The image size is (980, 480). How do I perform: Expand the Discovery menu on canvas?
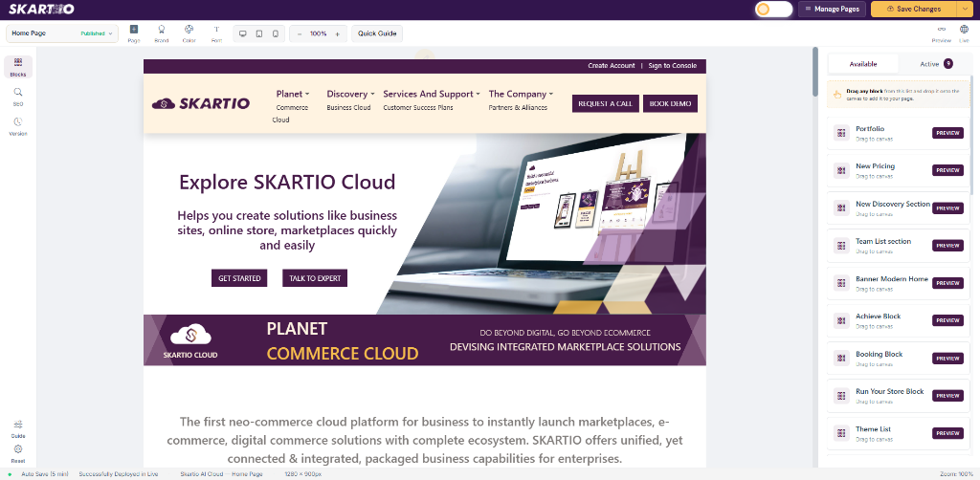point(350,94)
